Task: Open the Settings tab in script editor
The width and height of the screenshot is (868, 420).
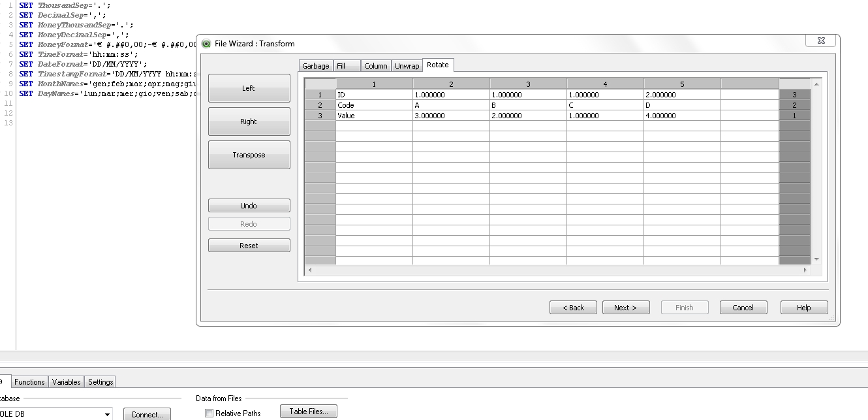Action: click(x=101, y=382)
